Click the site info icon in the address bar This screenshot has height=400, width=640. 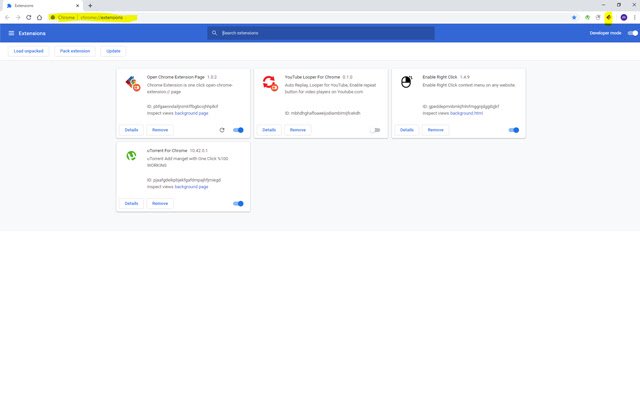point(53,18)
